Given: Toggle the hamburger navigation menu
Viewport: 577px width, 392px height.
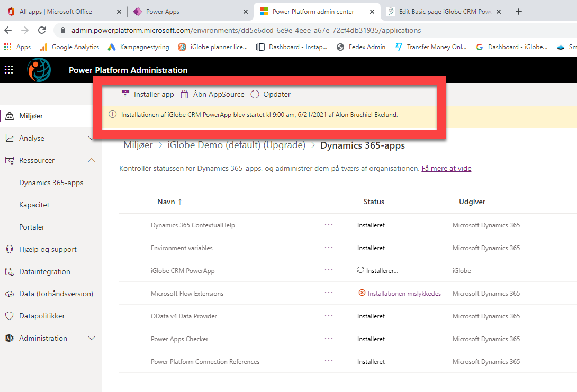Looking at the screenshot, I should (9, 94).
